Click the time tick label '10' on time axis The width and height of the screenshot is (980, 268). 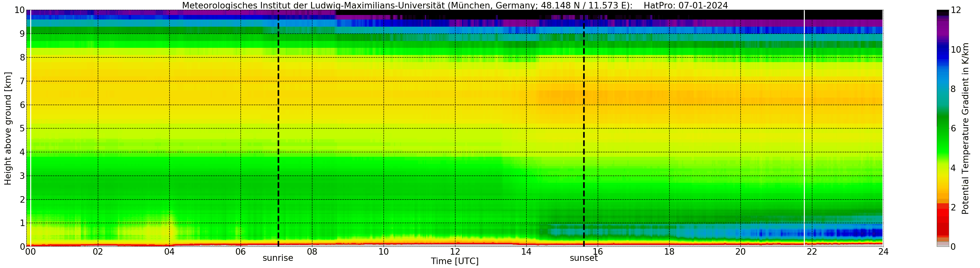[384, 252]
